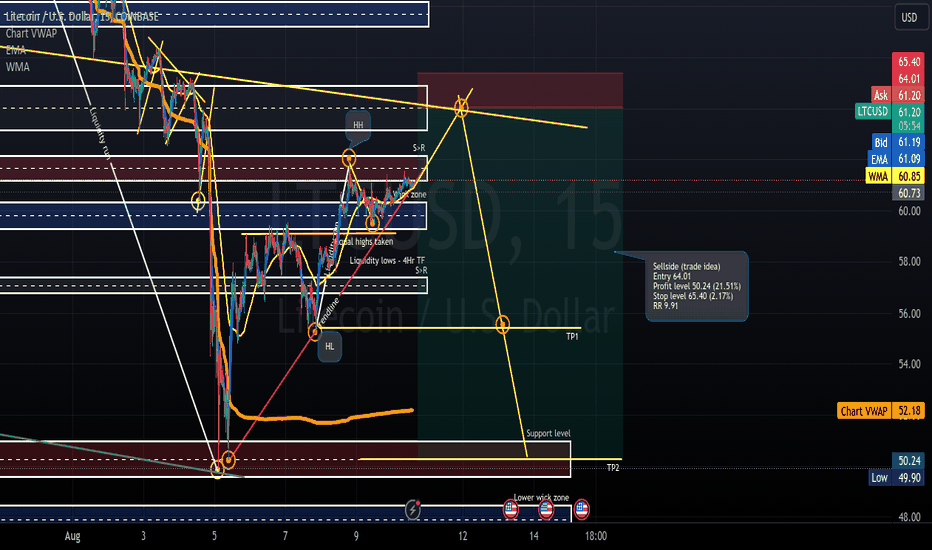Click the WMA 60.85 axis label
This screenshot has height=550, width=932.
pos(895,176)
